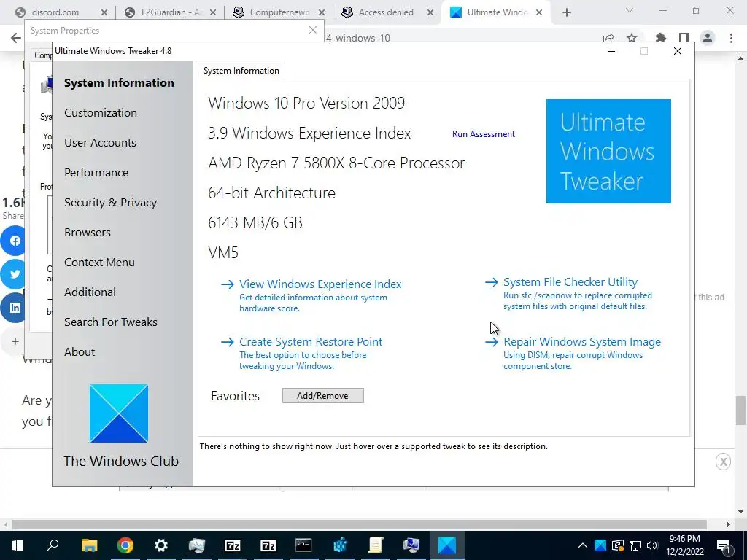
Task: Open the notification center icon
Action: (x=724, y=545)
